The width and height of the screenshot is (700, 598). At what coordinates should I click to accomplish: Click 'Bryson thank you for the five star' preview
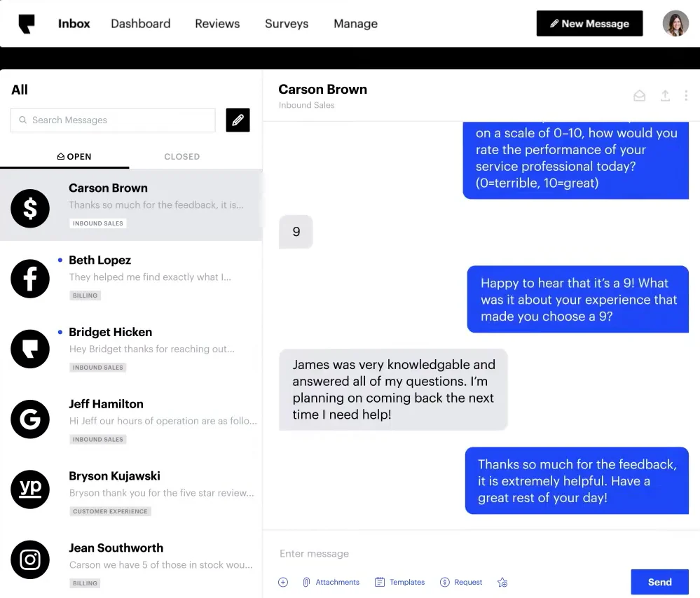[x=162, y=493]
